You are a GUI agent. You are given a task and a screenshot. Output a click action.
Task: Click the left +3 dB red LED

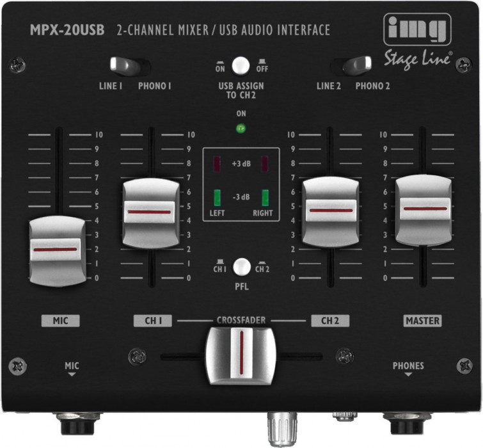click(217, 164)
